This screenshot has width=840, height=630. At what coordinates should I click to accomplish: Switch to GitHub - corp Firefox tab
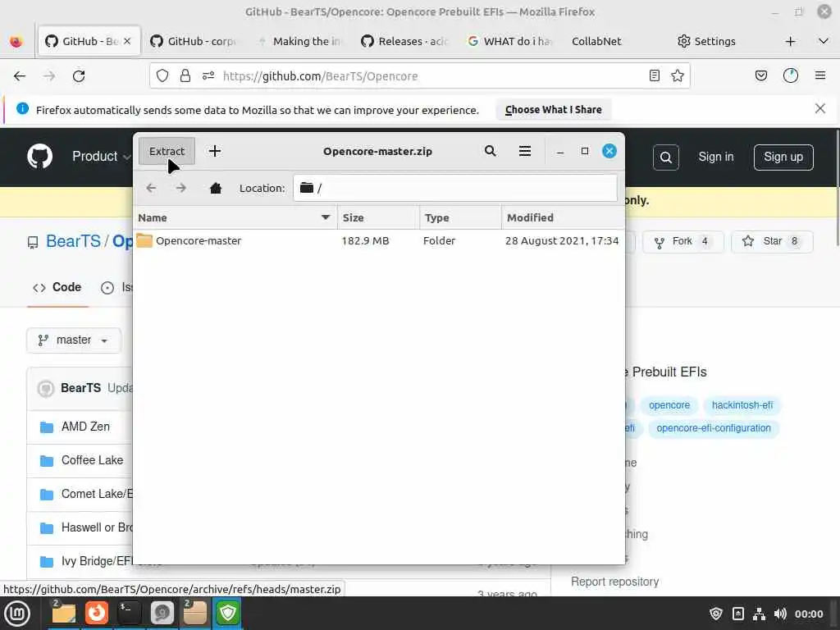pyautogui.click(x=193, y=41)
